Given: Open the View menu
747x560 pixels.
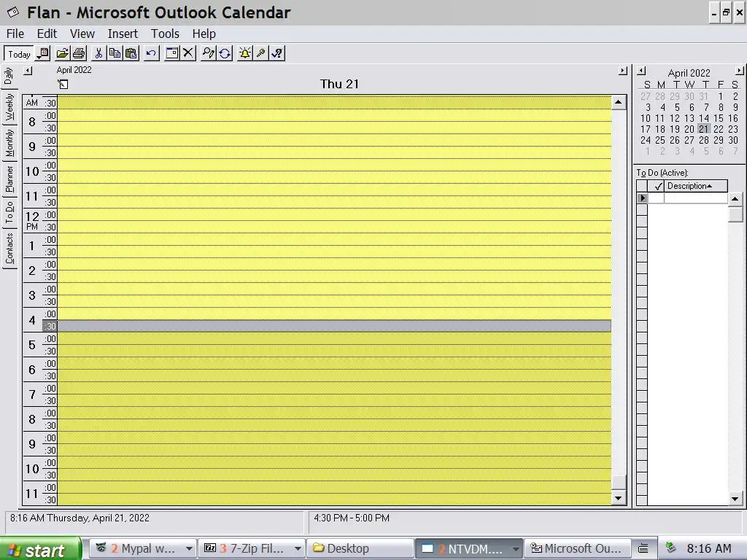Looking at the screenshot, I should coord(82,34).
